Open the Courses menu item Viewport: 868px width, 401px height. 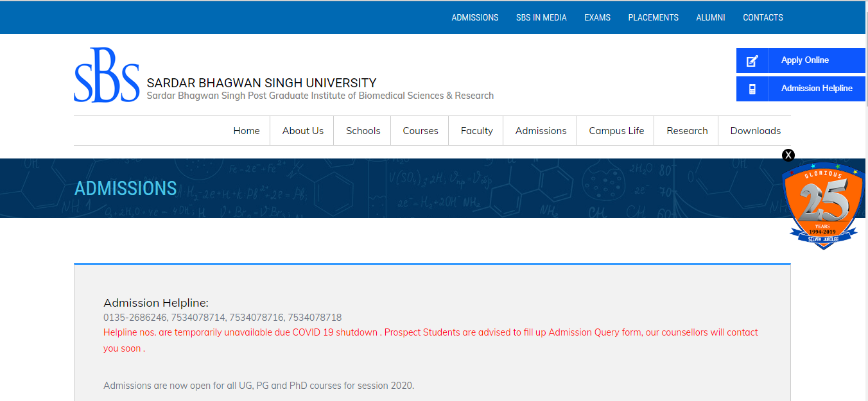pyautogui.click(x=420, y=130)
